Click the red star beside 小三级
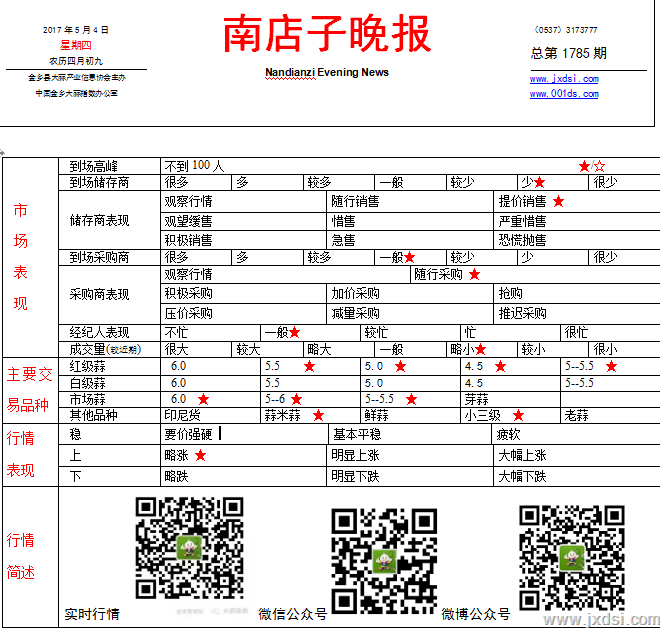The height and width of the screenshot is (628, 660). [518, 415]
